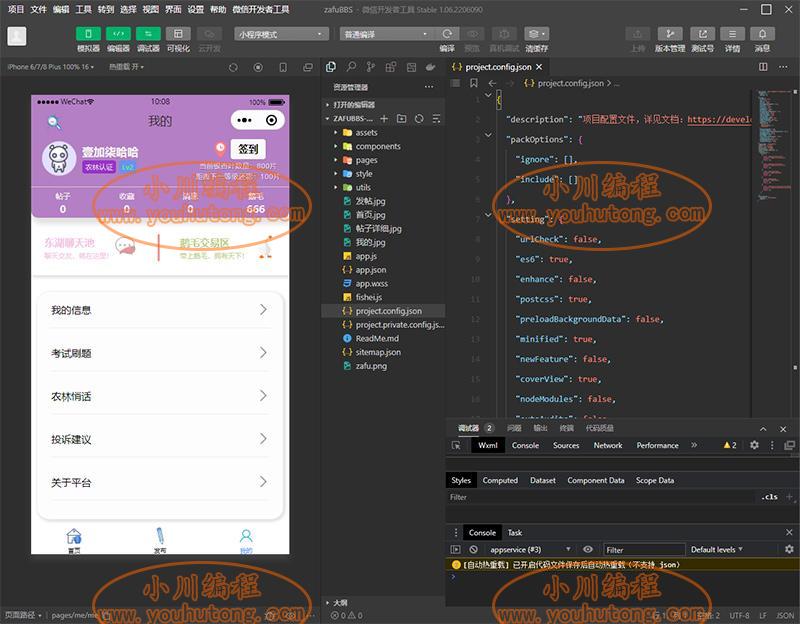Click the clear cache layers icon
The image size is (800, 624).
pos(536,34)
